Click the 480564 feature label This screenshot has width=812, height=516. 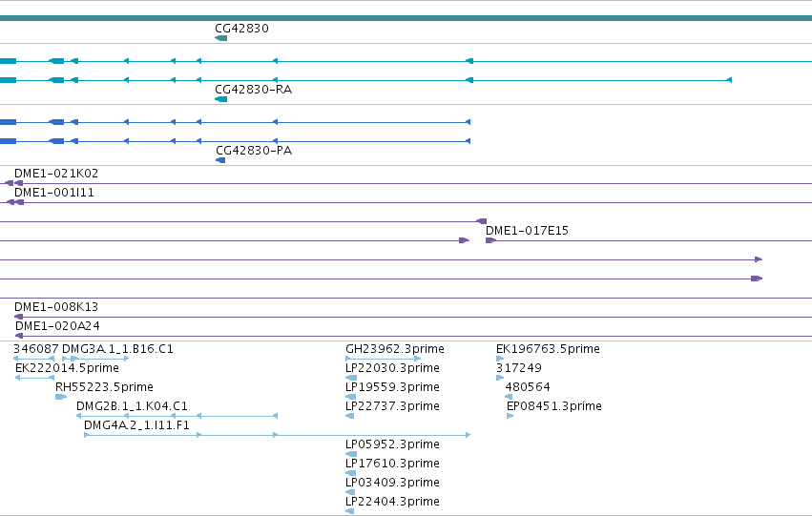tap(528, 387)
